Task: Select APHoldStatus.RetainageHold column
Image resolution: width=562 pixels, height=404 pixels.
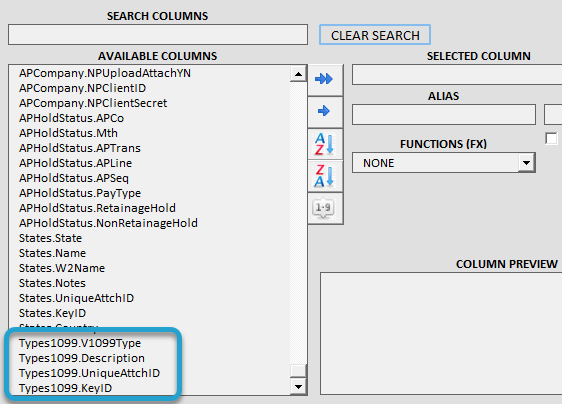Action: (x=97, y=208)
